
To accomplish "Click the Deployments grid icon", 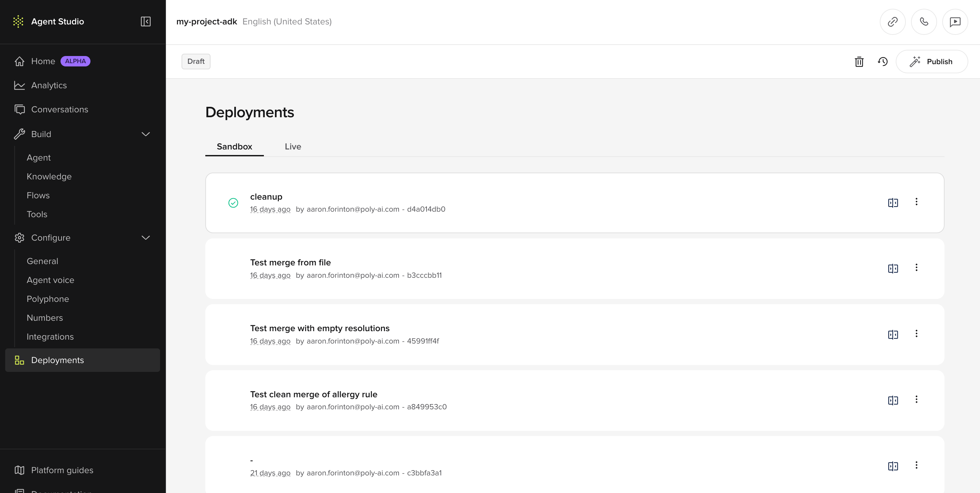I will click(20, 360).
